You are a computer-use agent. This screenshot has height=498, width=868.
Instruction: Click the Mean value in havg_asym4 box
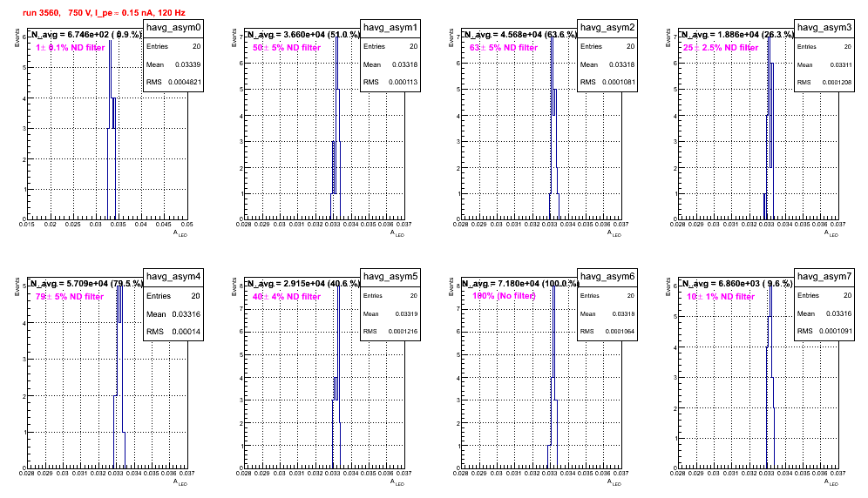click(186, 313)
